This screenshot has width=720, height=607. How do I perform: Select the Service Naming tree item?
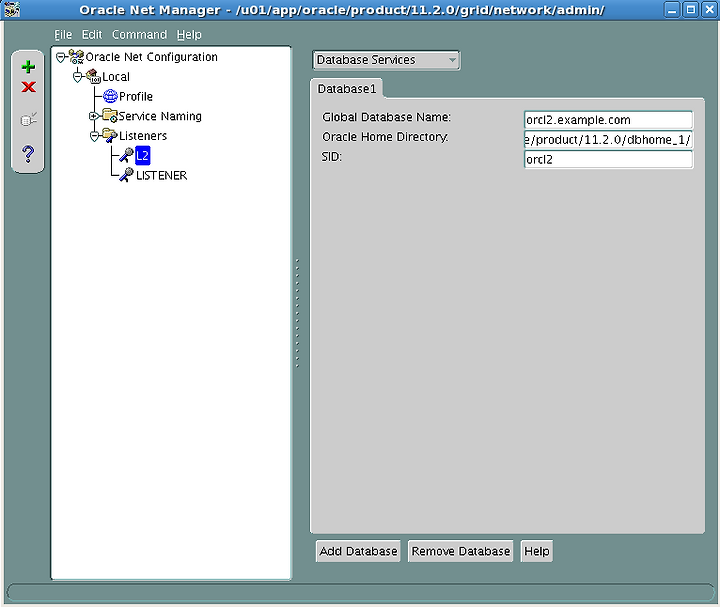coord(160,116)
